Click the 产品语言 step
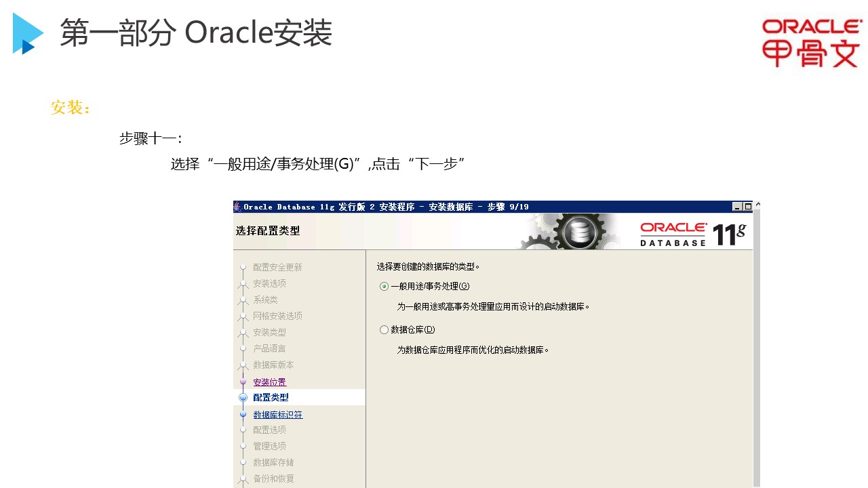Viewport: 868px width, 488px height. pos(269,348)
